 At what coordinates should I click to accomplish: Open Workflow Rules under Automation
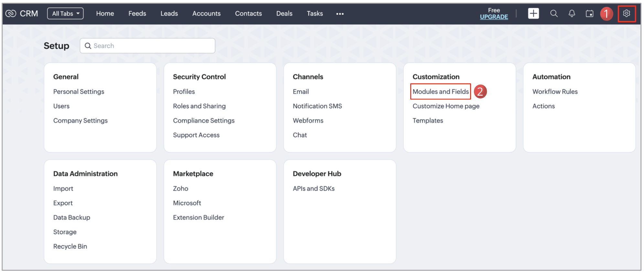555,92
